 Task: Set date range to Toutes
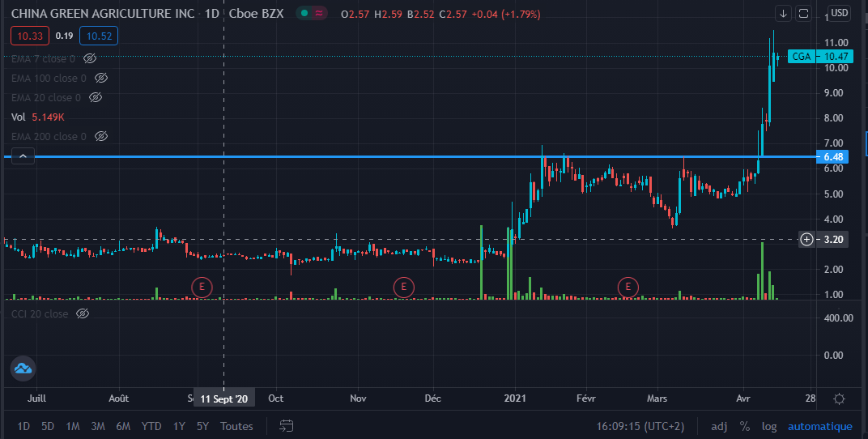click(236, 426)
